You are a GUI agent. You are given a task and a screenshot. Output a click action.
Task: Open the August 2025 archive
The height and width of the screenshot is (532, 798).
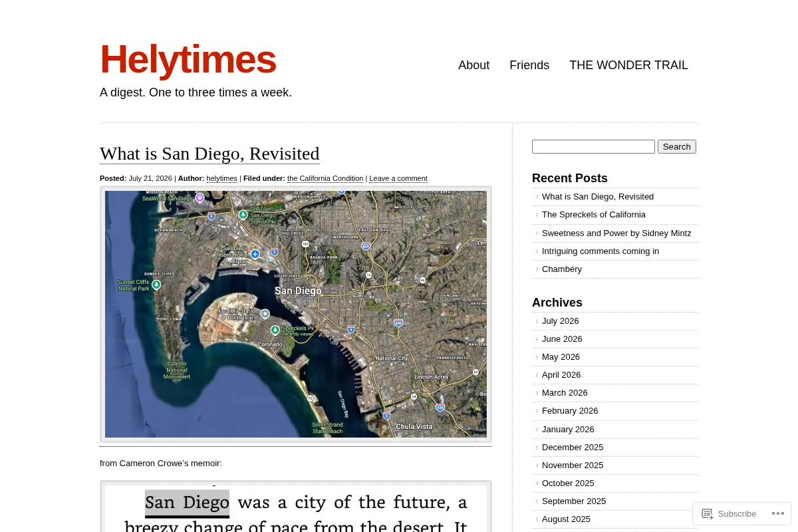[x=566, y=519]
